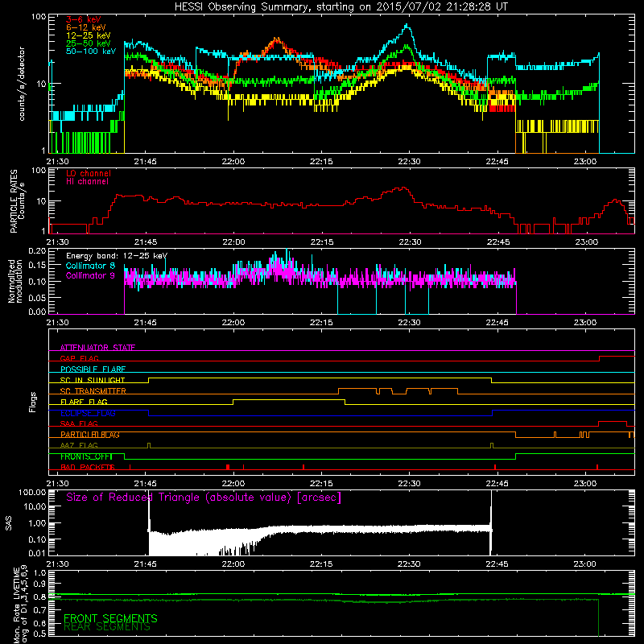This screenshot has height=644, width=644.
Task: Click the AAZ_FLAG label
Action: pyautogui.click(x=79, y=445)
